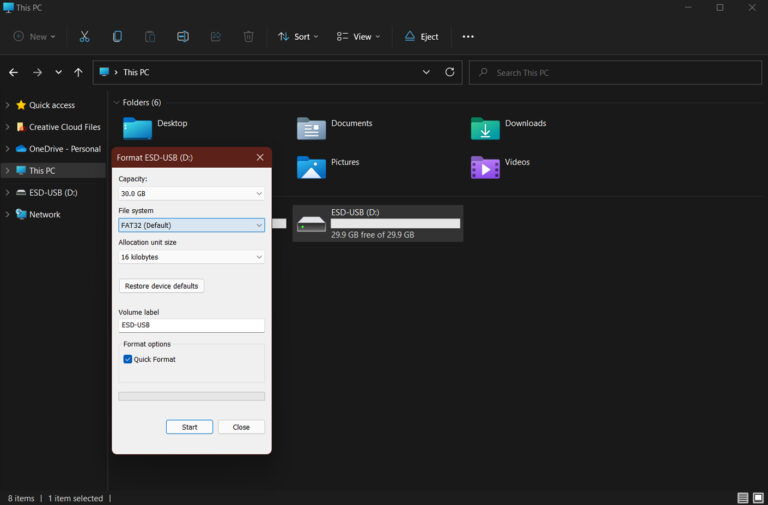The width and height of the screenshot is (768, 505).
Task: Click the Volume label text field
Action: 191,325
